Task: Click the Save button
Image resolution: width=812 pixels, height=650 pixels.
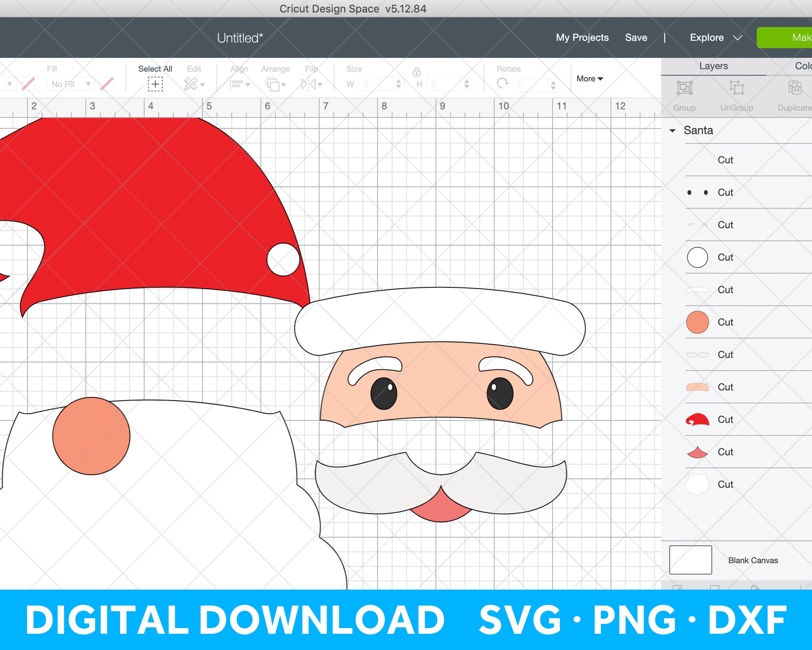Action: coord(636,37)
